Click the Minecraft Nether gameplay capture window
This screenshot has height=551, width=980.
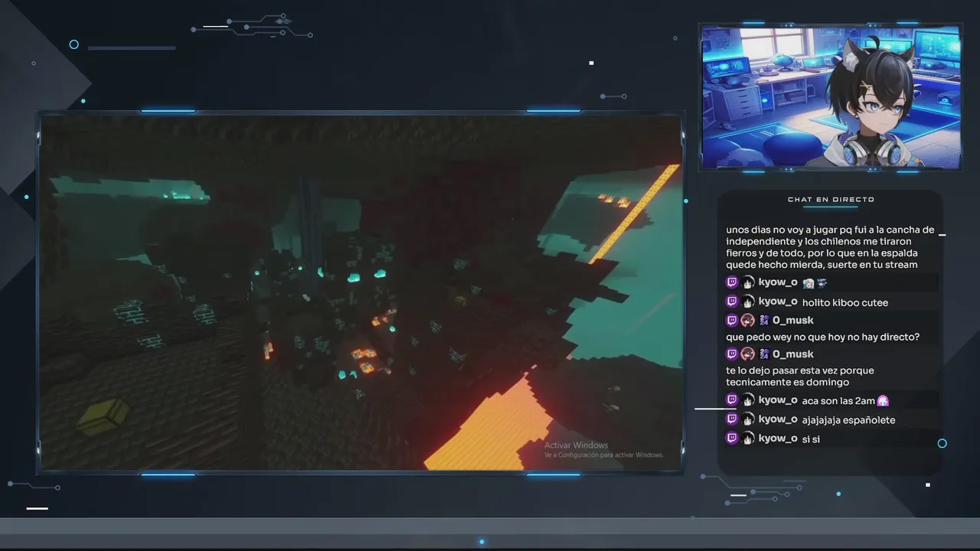coord(361,292)
